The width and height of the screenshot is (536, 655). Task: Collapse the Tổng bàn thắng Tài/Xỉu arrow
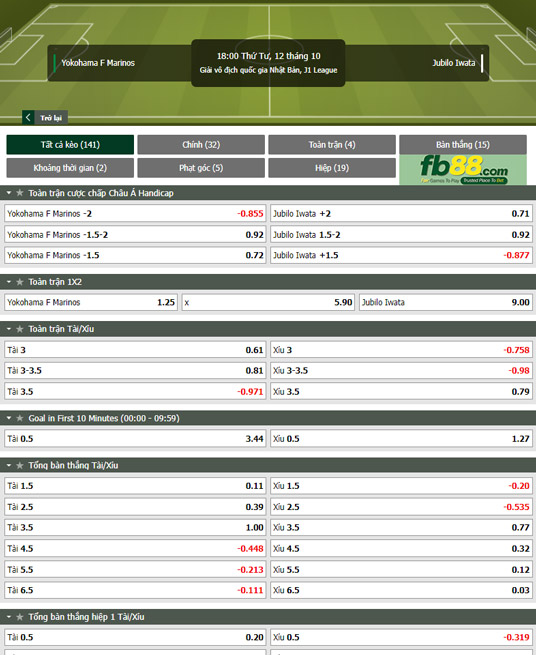coord(9,465)
